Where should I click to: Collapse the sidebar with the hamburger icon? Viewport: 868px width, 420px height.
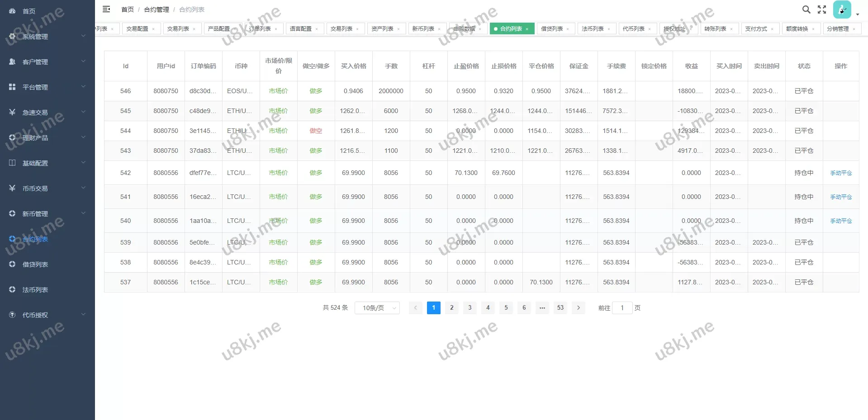pos(106,9)
